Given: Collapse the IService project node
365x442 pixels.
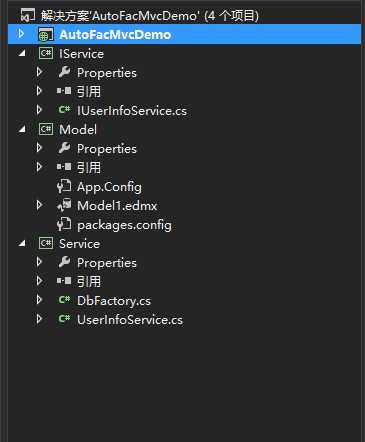Looking at the screenshot, I should coord(22,53).
